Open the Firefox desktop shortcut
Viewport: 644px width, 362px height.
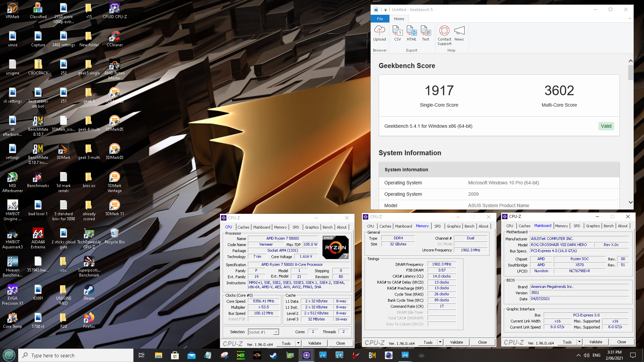tap(89, 320)
